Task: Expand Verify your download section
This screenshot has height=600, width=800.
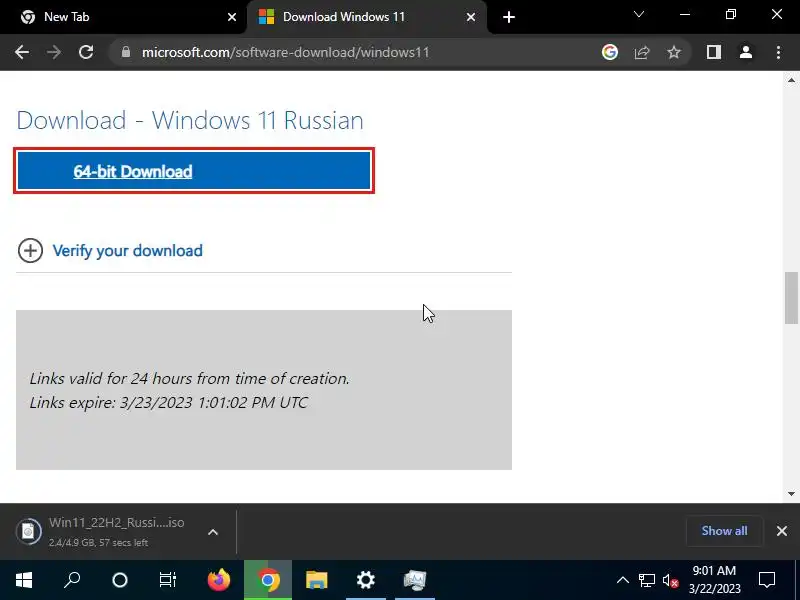Action: (30, 251)
